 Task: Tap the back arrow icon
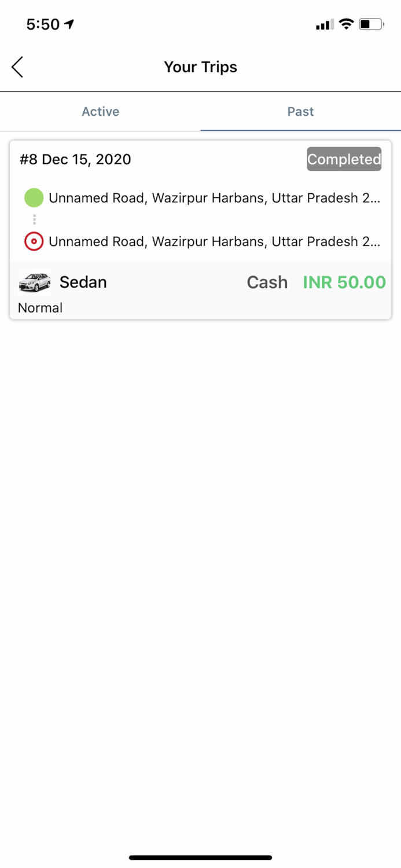tap(17, 67)
